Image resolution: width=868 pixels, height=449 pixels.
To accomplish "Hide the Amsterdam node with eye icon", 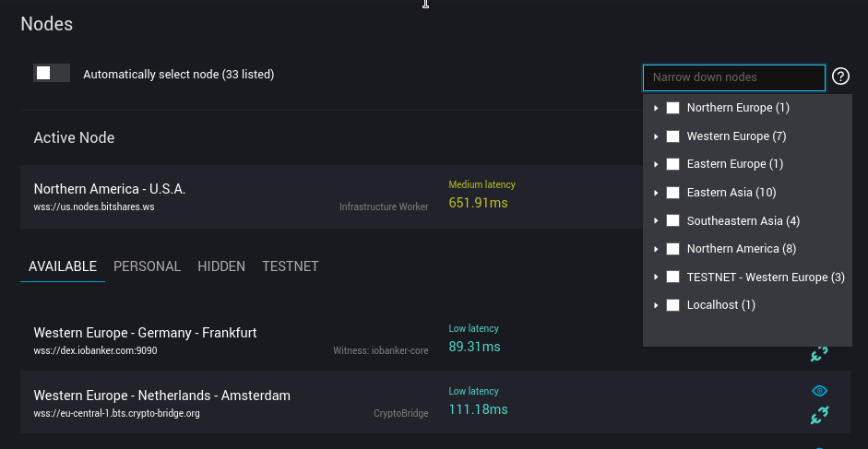I will point(819,391).
